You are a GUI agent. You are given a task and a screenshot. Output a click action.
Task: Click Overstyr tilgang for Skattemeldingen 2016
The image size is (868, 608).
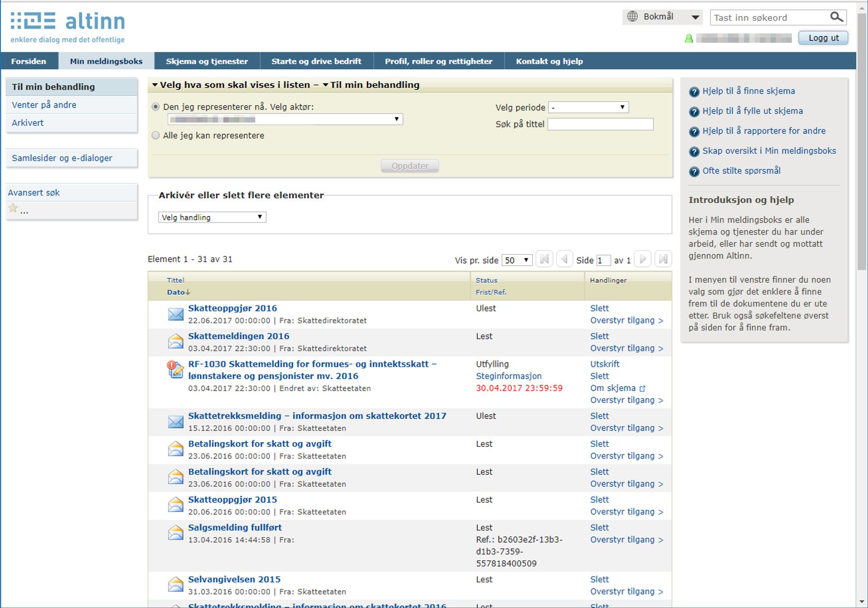[x=626, y=348]
